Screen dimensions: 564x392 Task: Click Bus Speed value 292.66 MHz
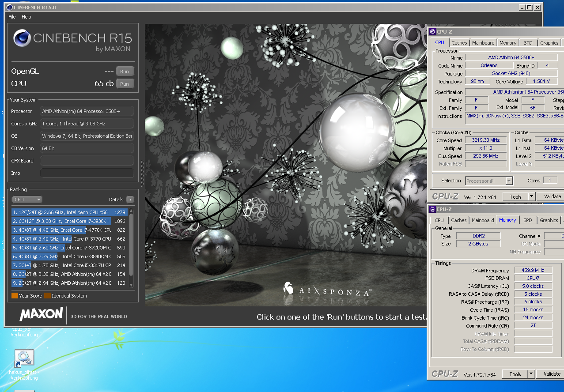pyautogui.click(x=485, y=156)
